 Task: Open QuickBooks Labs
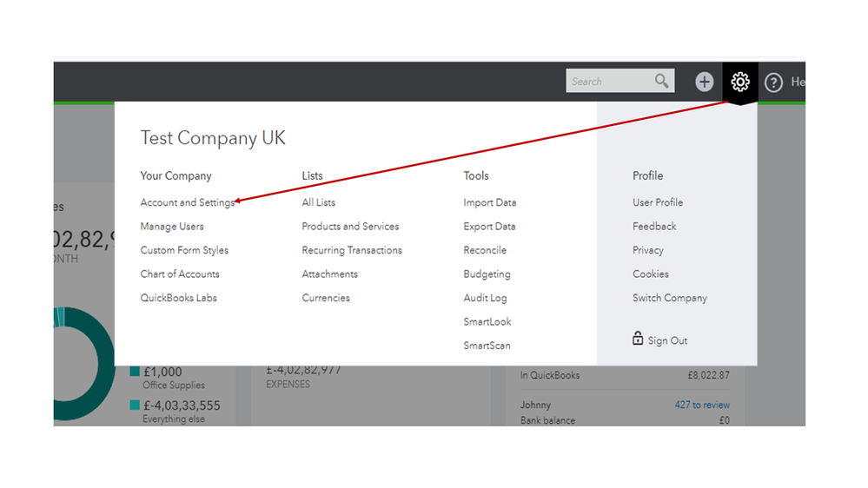pos(179,298)
